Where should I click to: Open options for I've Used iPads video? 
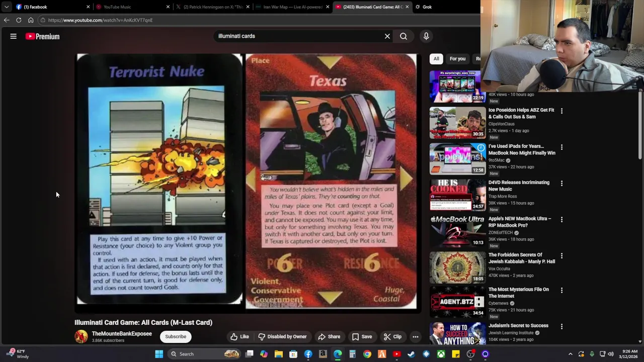coord(561,147)
